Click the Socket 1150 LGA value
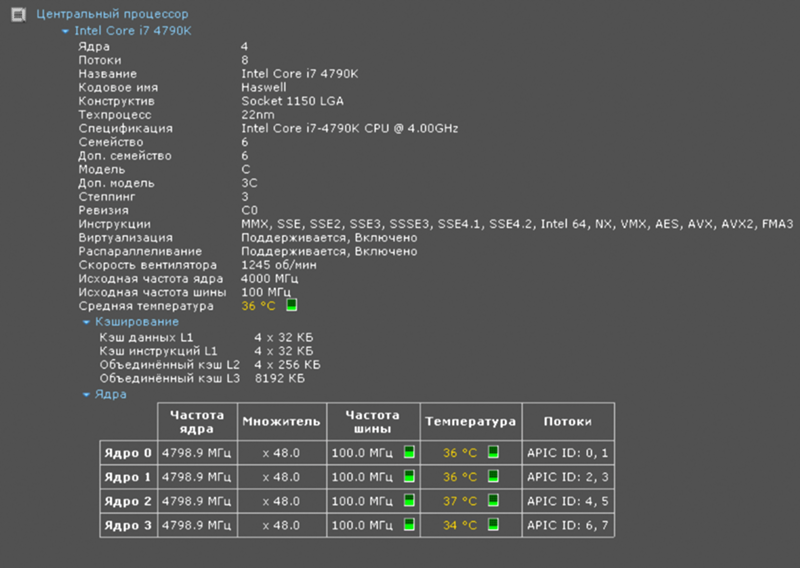The height and width of the screenshot is (568, 800). [292, 101]
